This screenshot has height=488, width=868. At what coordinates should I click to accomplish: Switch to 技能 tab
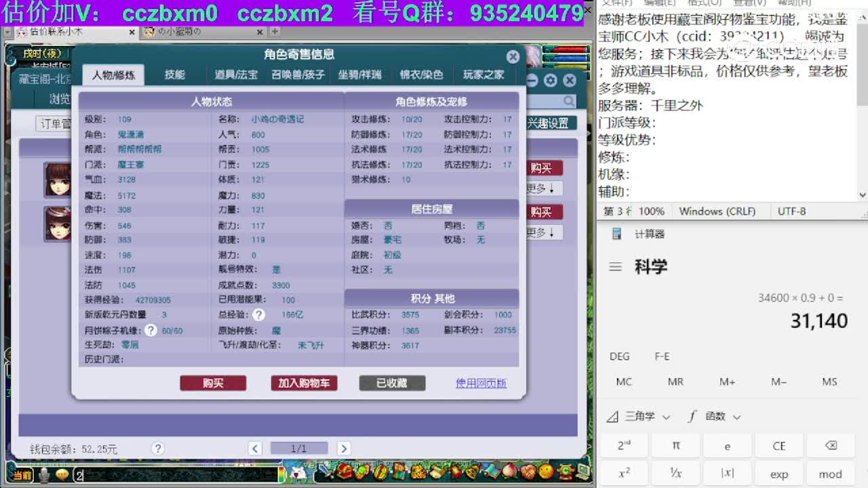coord(174,75)
